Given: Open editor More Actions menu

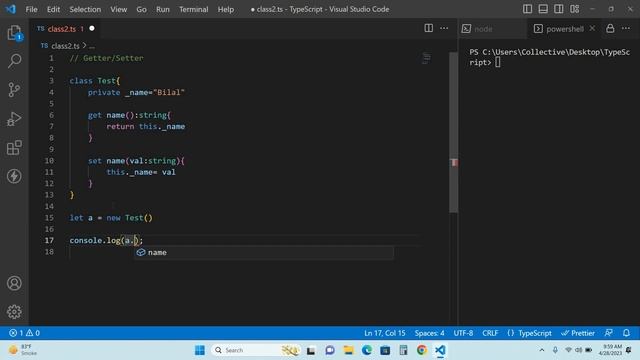Looking at the screenshot, I should [444, 28].
